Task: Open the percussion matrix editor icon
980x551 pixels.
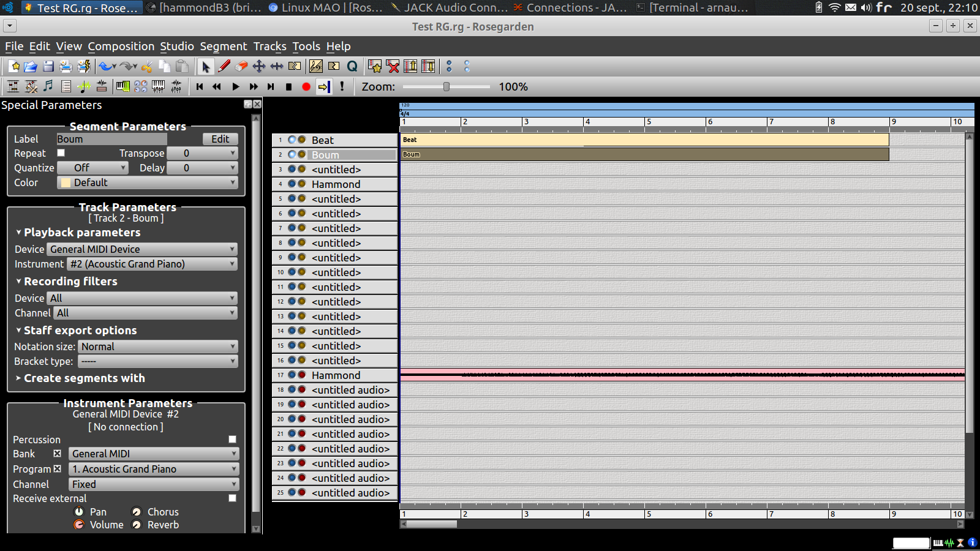Action: 31,86
